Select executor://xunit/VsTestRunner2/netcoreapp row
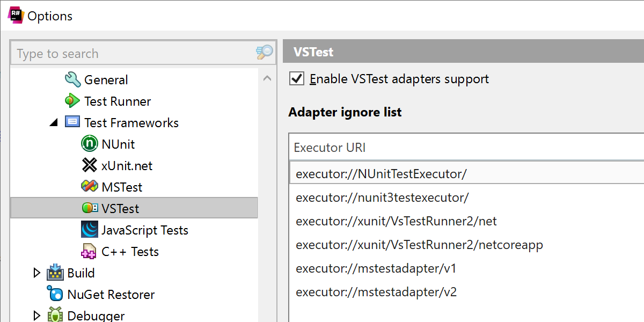The width and height of the screenshot is (644, 322). coord(466,245)
